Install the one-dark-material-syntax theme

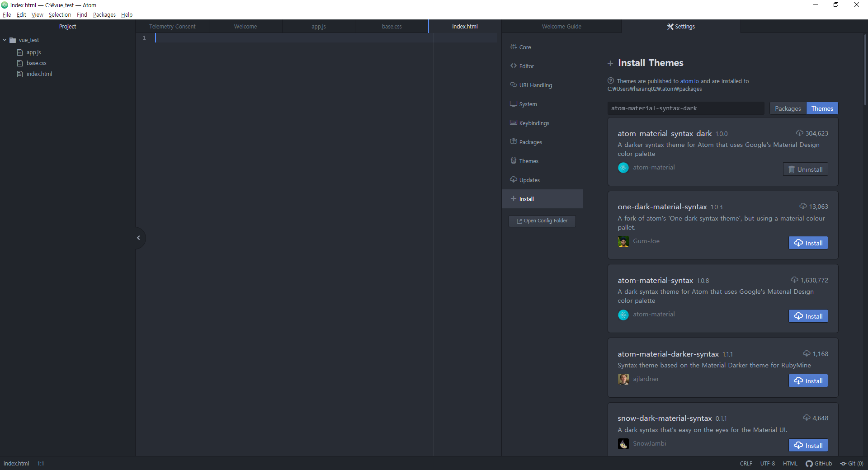(808, 243)
